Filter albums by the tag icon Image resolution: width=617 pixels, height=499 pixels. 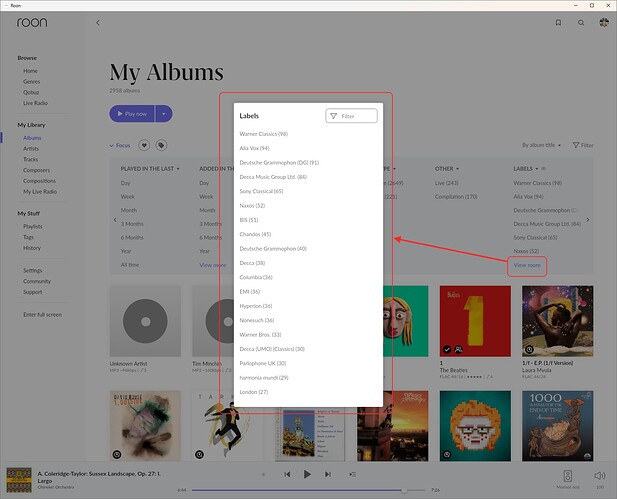click(x=161, y=145)
